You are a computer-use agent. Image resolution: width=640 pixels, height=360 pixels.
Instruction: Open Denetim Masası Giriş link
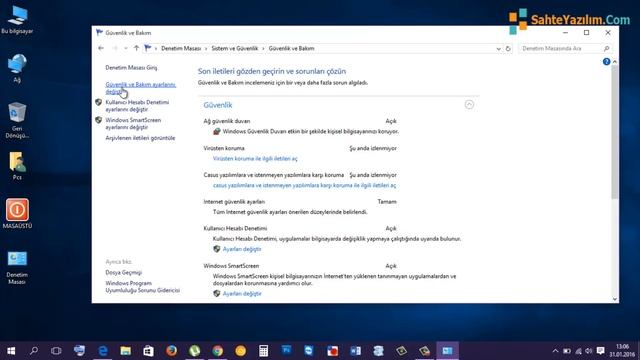131,67
